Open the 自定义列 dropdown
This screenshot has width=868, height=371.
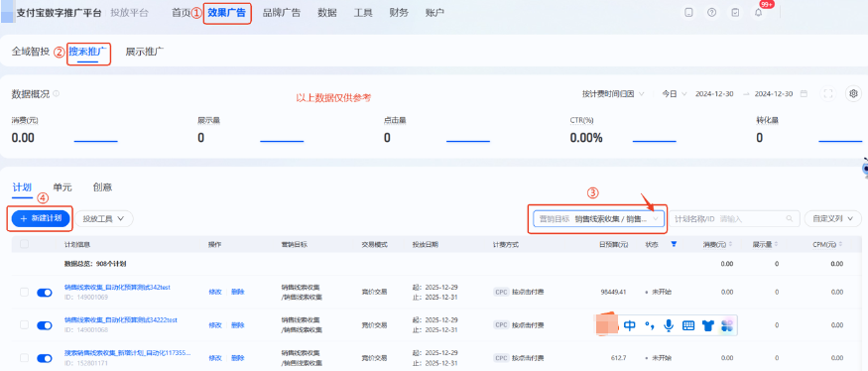click(832, 218)
